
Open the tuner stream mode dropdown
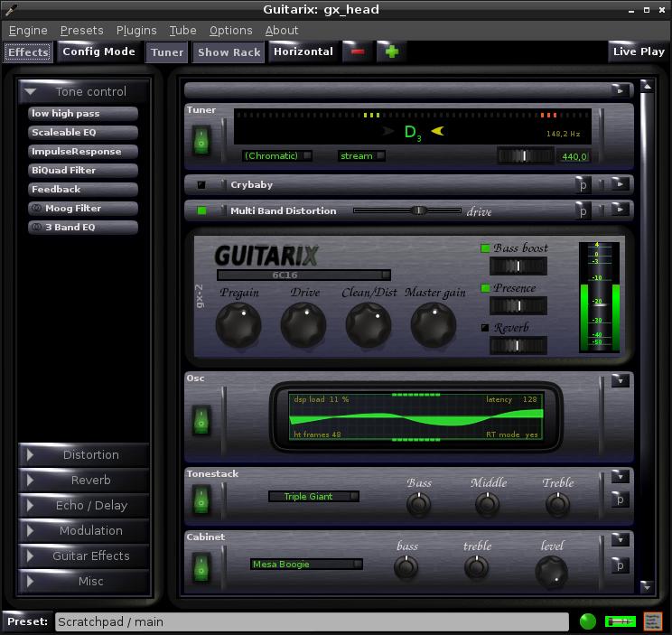[361, 156]
